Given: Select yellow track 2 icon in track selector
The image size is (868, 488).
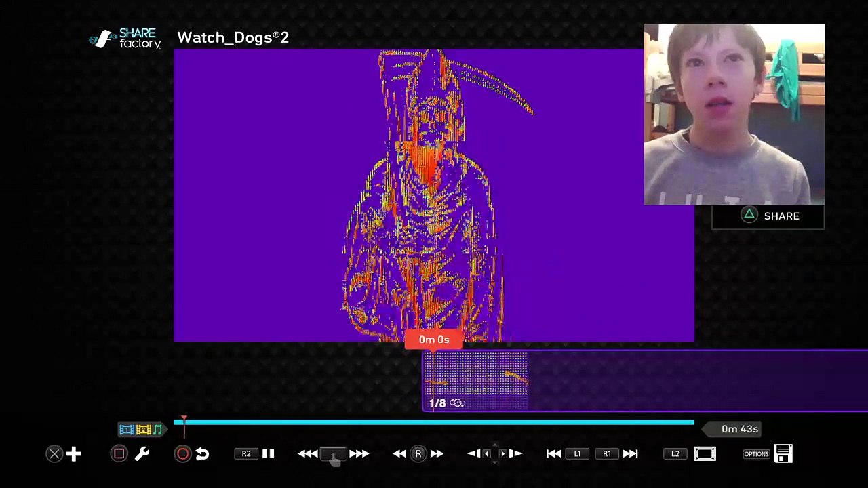Looking at the screenshot, I should click(x=143, y=429).
